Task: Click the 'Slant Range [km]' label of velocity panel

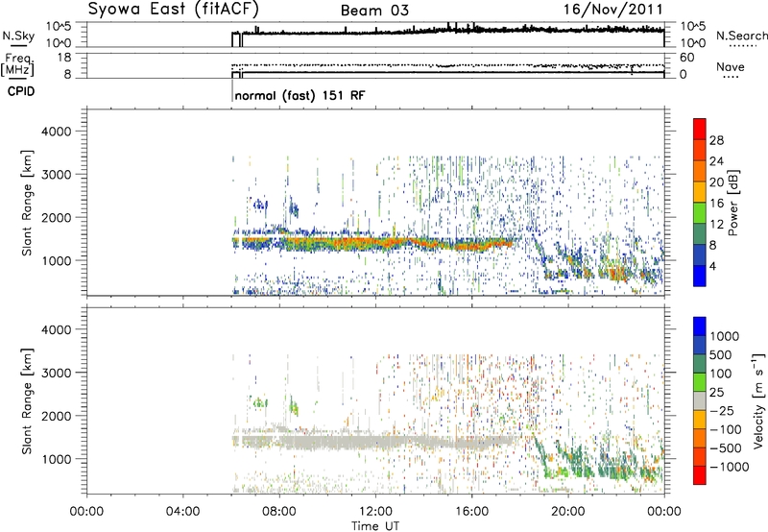Action: 27,401
